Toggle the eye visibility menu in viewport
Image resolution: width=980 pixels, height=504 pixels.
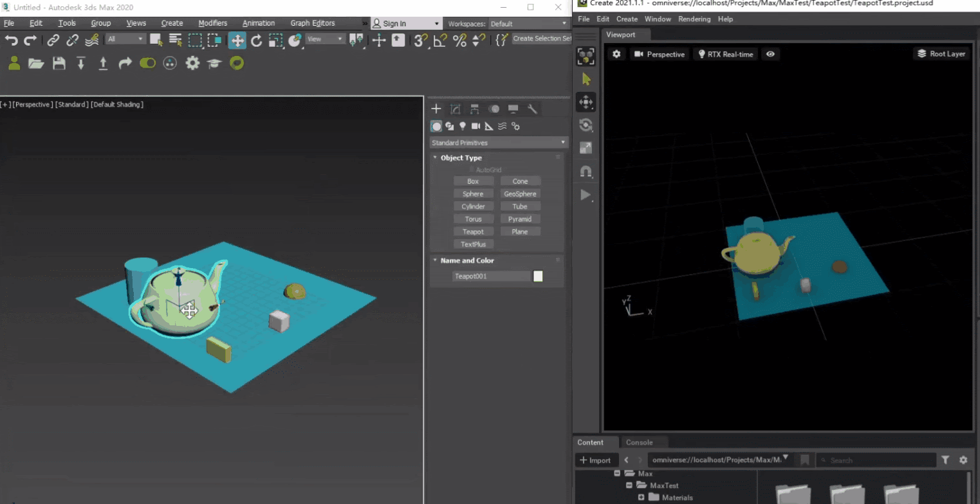770,54
